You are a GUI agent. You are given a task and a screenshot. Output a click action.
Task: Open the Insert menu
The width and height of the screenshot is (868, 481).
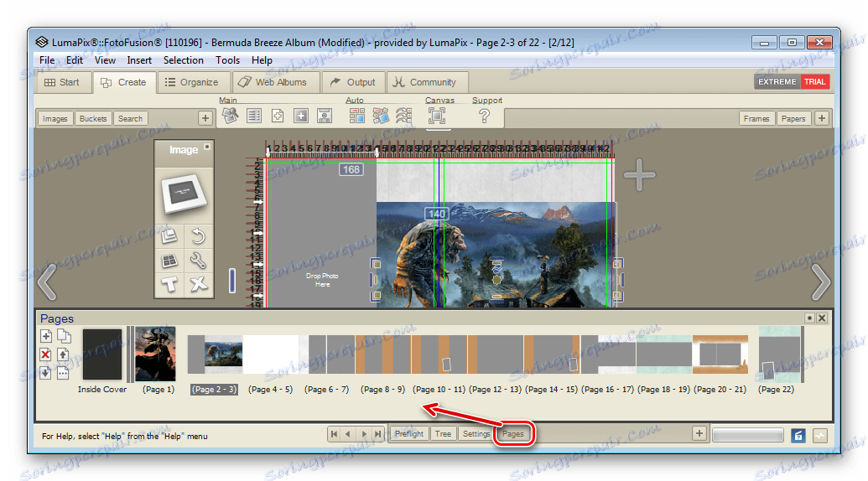pyautogui.click(x=139, y=60)
